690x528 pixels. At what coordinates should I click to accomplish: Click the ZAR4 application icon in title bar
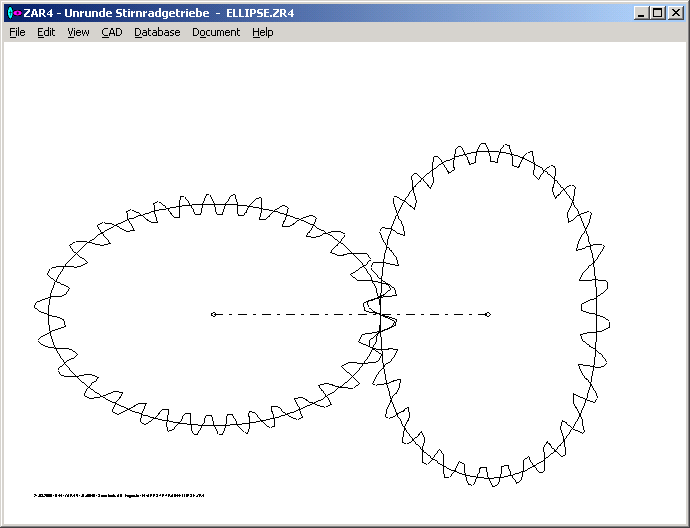pos(13,13)
